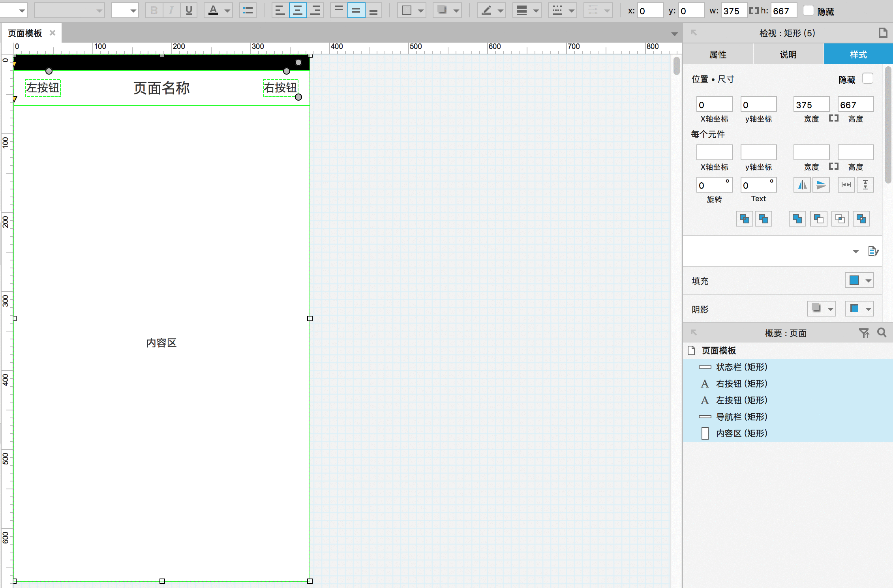Image resolution: width=893 pixels, height=588 pixels.
Task: Send selection to back
Action: point(764,219)
